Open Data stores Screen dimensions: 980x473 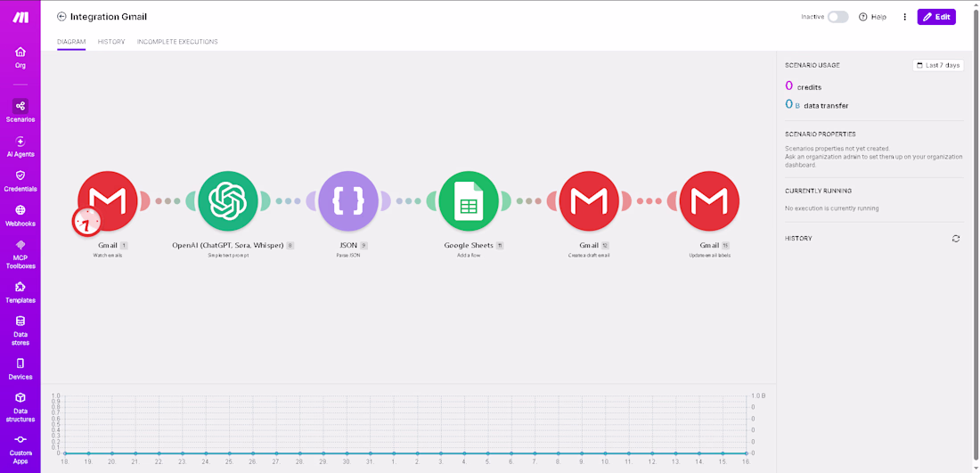point(20,331)
